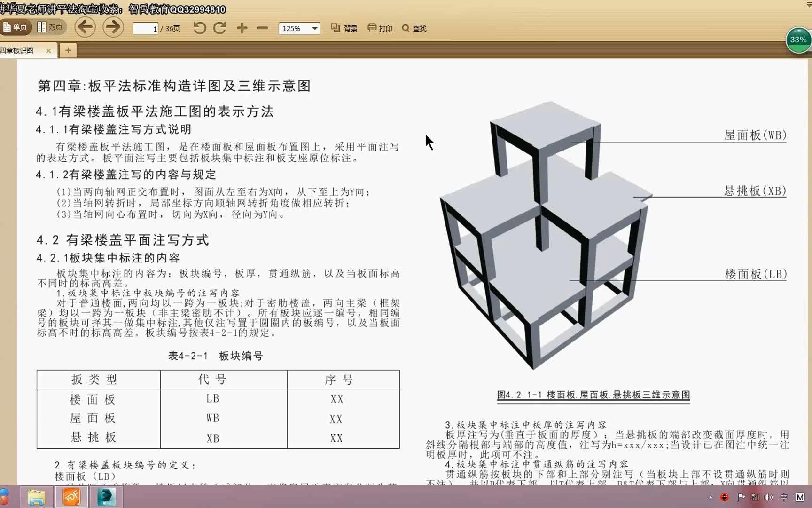
Task: Click the XB code cell in table
Action: tap(213, 438)
